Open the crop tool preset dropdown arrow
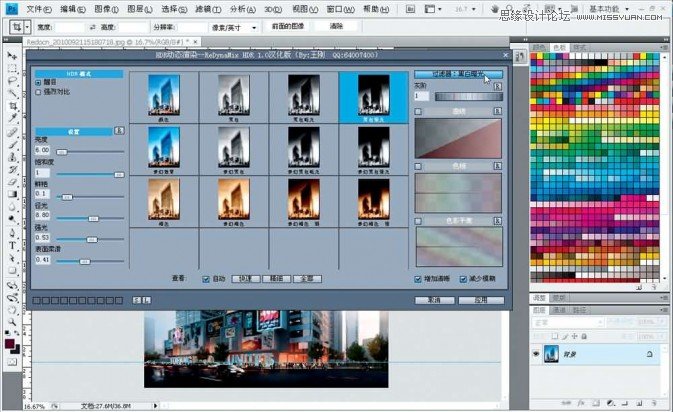The height and width of the screenshot is (412, 673). [27, 27]
